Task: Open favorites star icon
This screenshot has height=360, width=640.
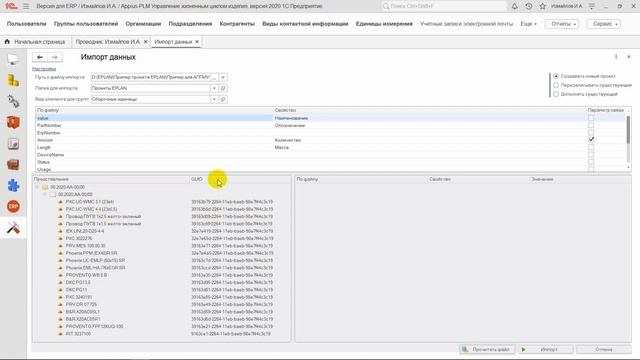Action: (x=542, y=6)
